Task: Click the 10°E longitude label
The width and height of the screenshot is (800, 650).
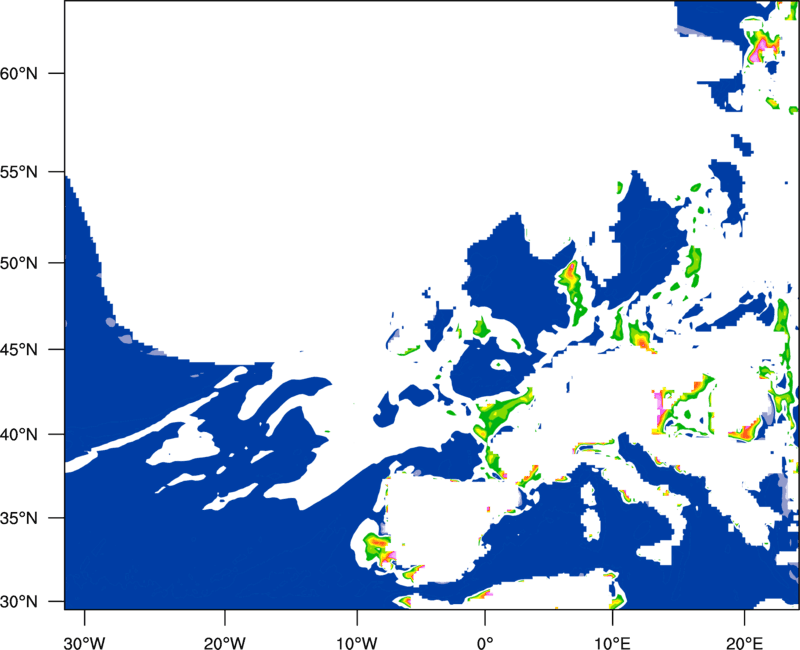Action: pos(612,643)
